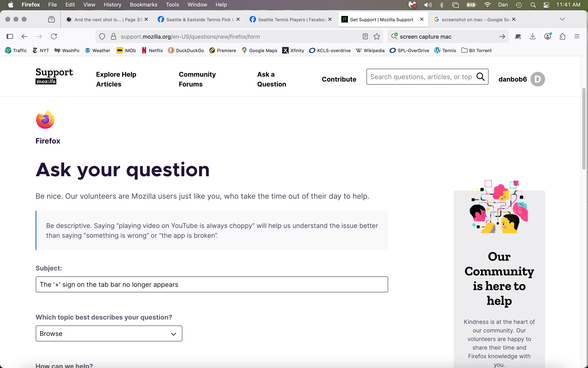Open the Premiere bookmark
The image size is (588, 368).
point(223,50)
